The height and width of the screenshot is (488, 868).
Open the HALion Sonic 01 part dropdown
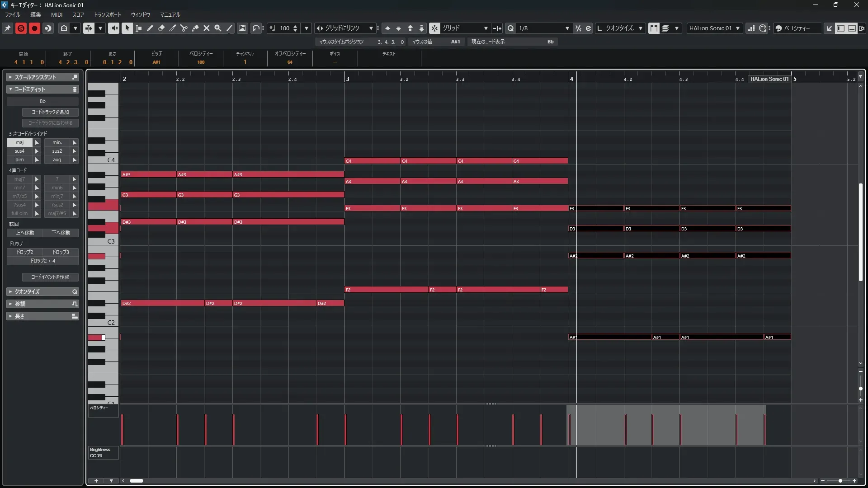pyautogui.click(x=714, y=28)
